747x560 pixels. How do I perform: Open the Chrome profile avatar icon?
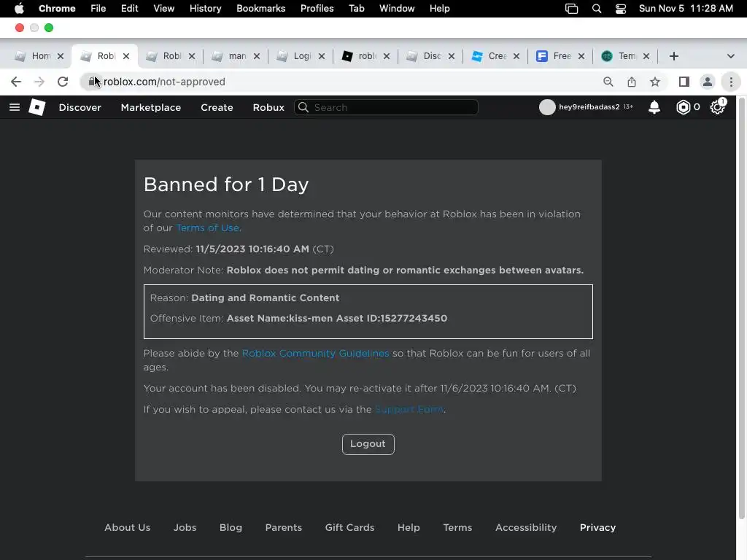(708, 82)
